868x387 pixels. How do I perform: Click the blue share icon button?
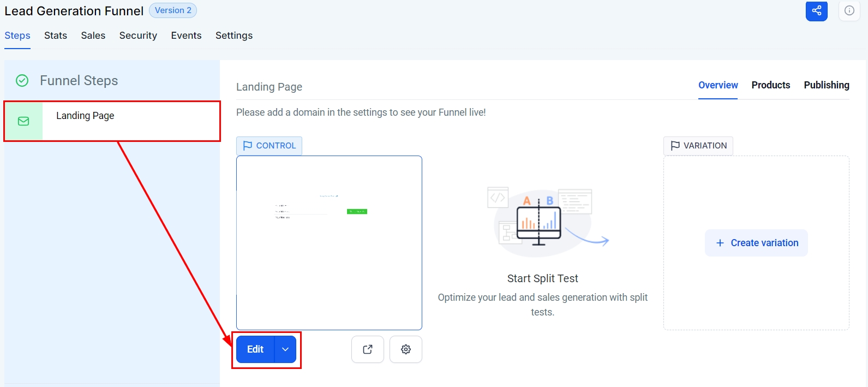816,10
